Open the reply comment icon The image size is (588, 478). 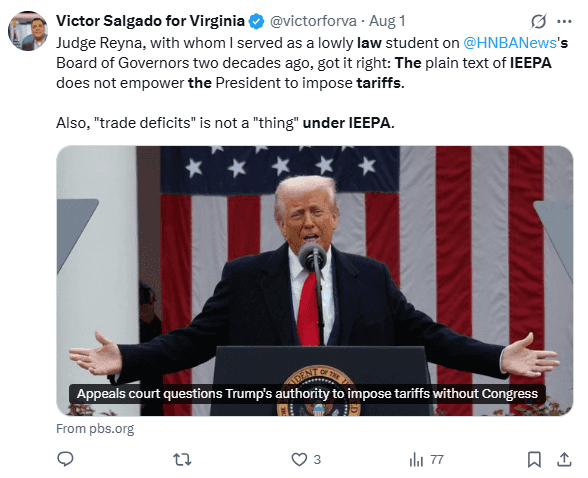65,459
